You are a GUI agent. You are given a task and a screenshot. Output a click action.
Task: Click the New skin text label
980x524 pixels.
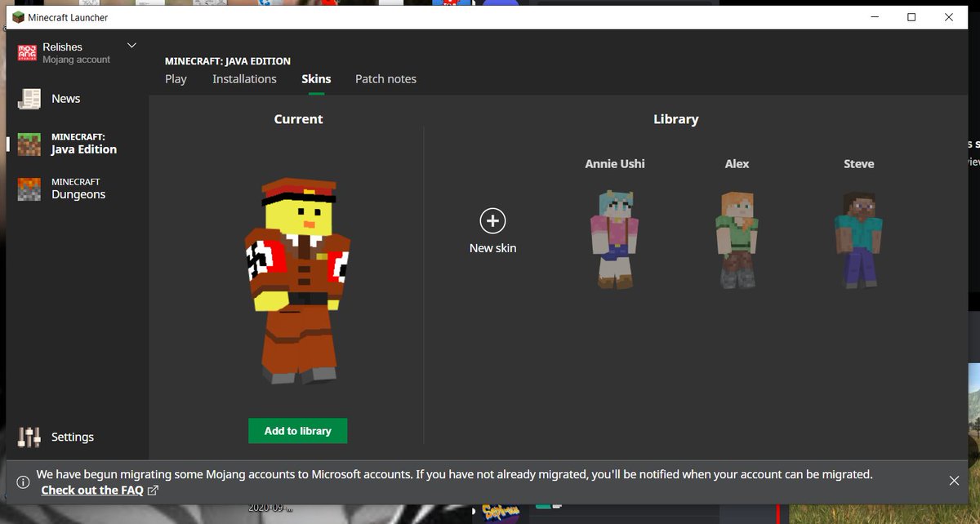(492, 248)
